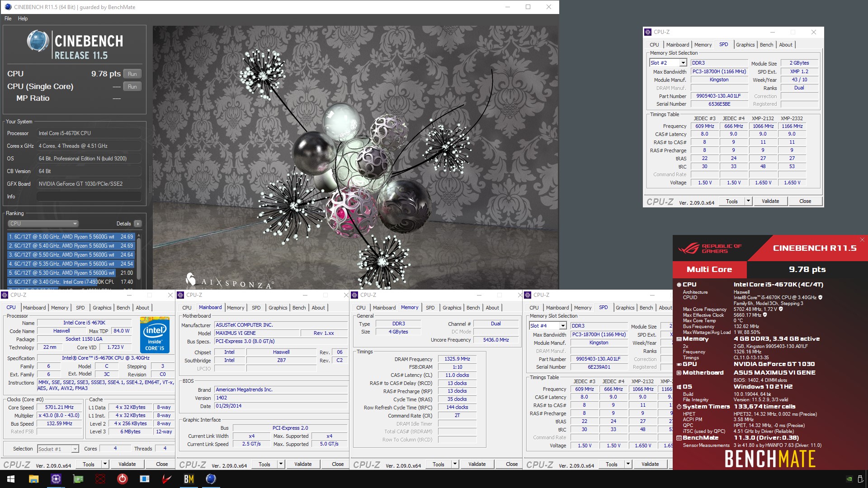868x488 pixels.
Task: Click the Intel inside Core i5 logo
Action: pyautogui.click(x=155, y=335)
